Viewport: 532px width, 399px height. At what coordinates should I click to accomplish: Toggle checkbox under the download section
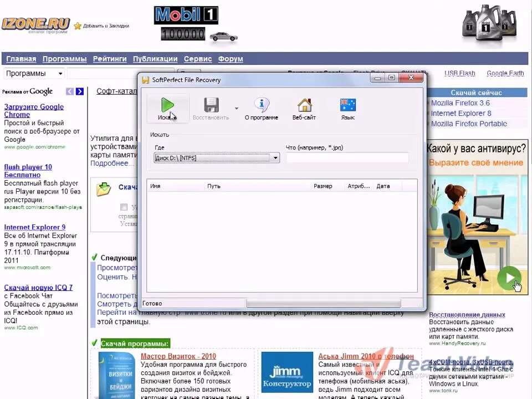[x=124, y=207]
